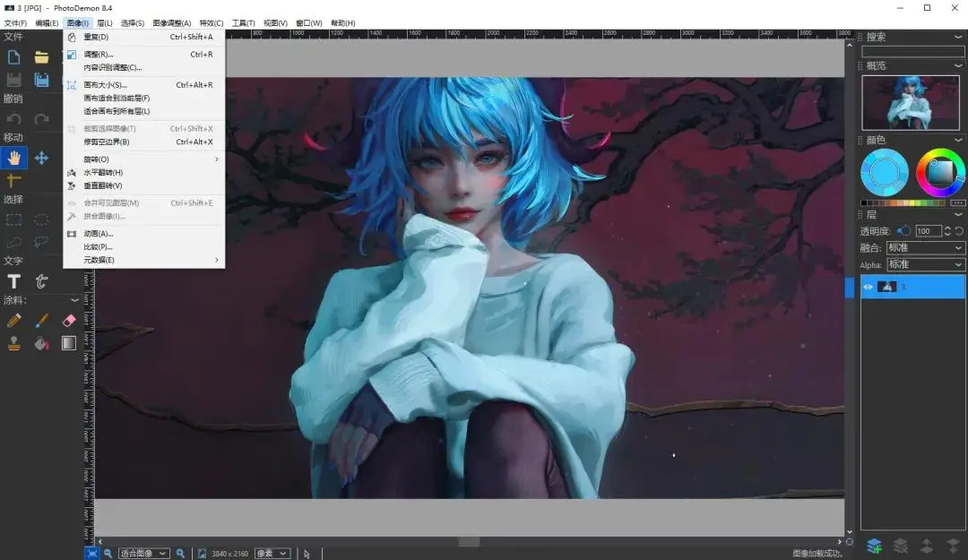This screenshot has height=560, width=968.
Task: Click the zoom in magnifier icon
Action: 180,554
